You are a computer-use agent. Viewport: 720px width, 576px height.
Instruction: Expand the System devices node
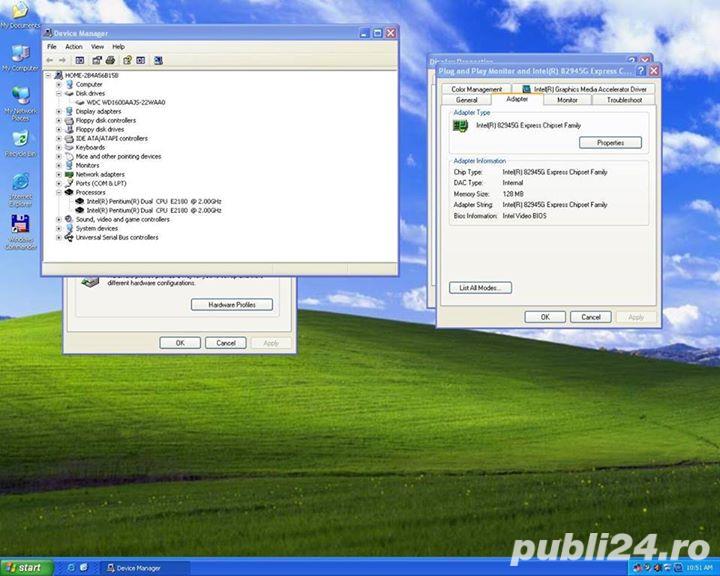[x=59, y=229]
